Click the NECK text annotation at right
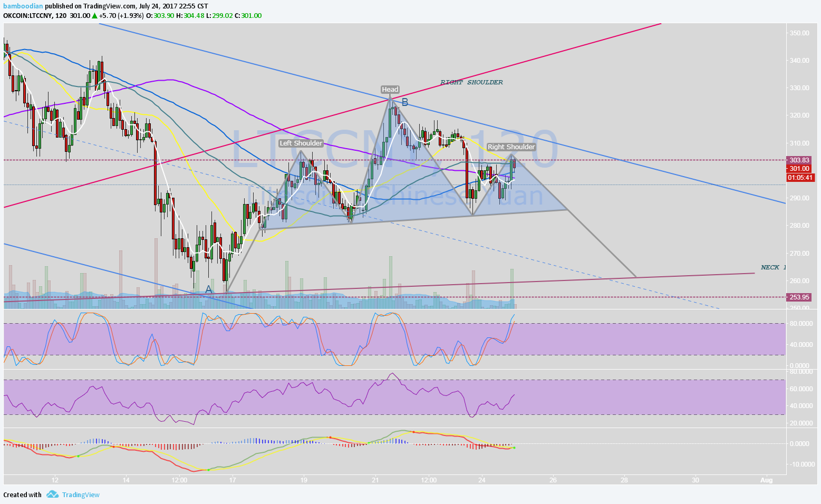Screen dimensions: 821x504 coord(773,268)
